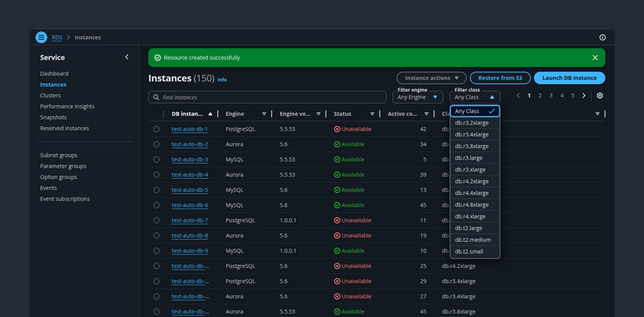Open table preferences gear icon
The height and width of the screenshot is (317, 644).
(600, 96)
